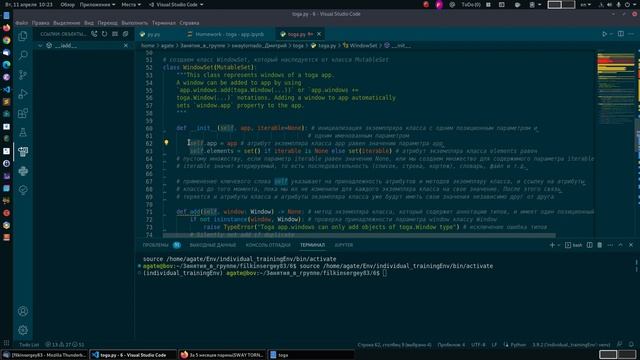Switch to the Homework toga app notebook tab
This screenshot has height=360, width=640.
coord(229,34)
